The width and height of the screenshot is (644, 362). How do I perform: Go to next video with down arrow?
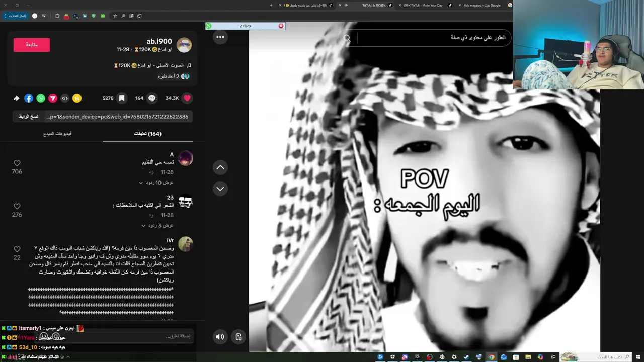point(220,189)
